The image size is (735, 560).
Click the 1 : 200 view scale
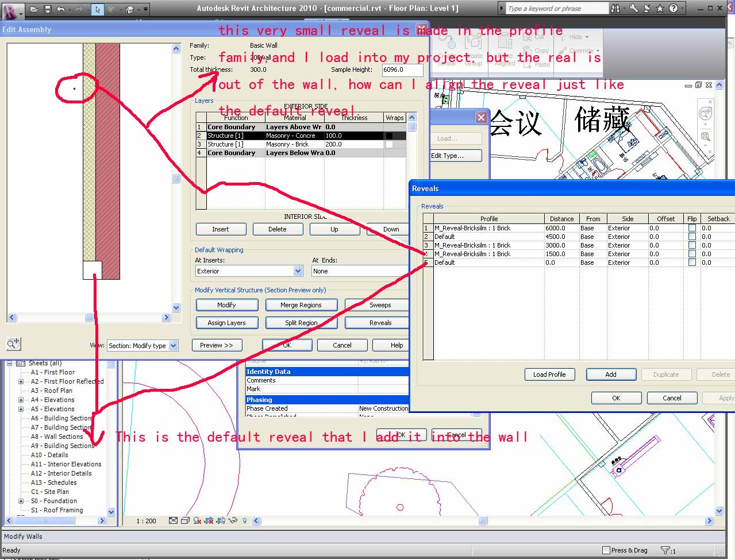146,521
